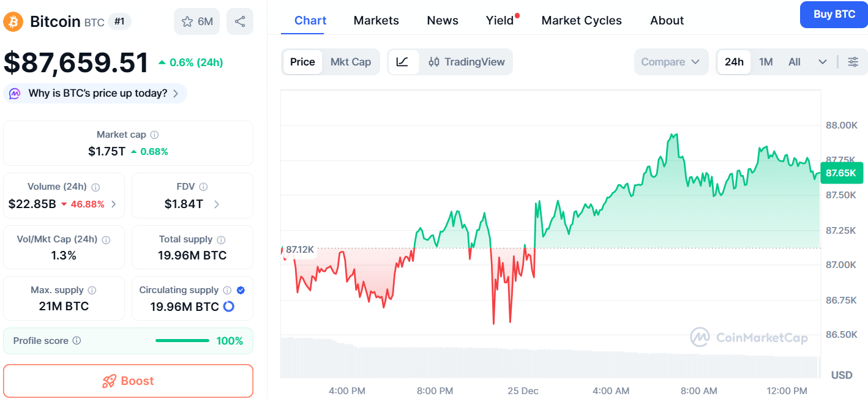Open "Why is BTC's price up today?"
The image size is (868, 399).
(x=95, y=94)
